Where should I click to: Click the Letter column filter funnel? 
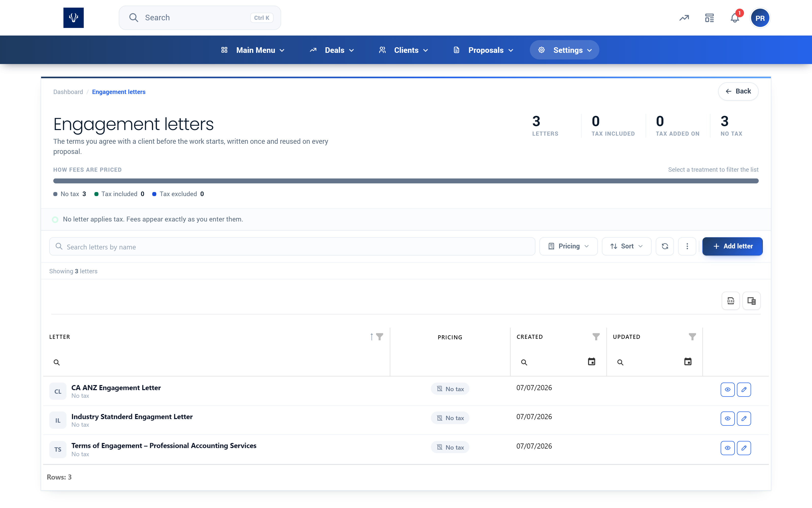tap(380, 337)
